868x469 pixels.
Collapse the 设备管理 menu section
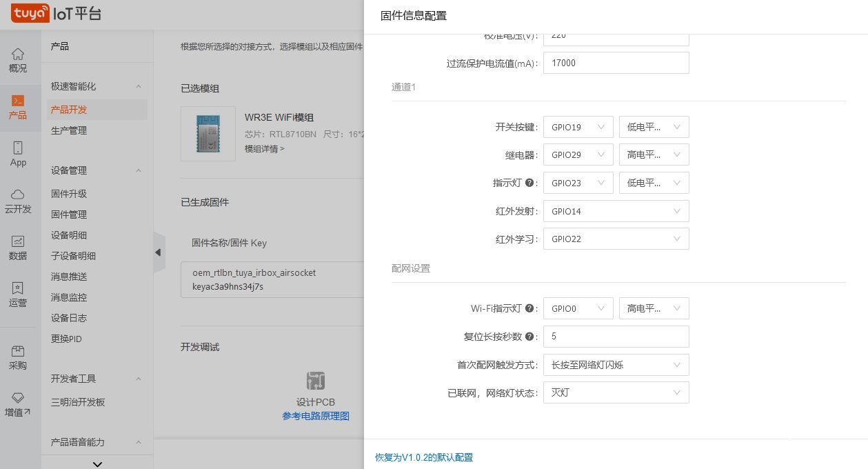point(138,170)
